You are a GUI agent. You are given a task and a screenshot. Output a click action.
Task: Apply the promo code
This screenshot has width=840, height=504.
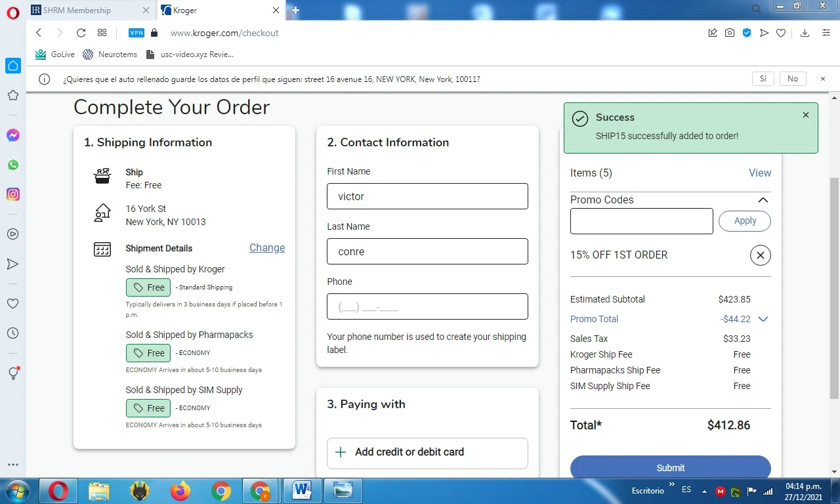745,221
